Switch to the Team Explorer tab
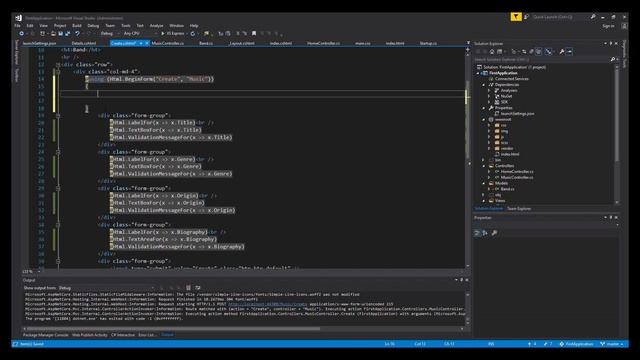Viewport: 640px width, 360px height. [519, 209]
